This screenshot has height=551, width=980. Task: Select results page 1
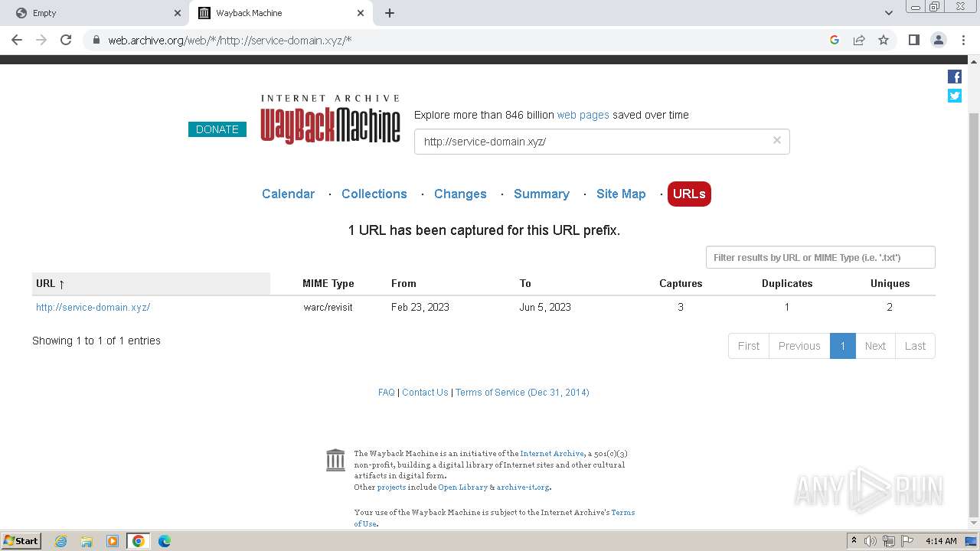coord(842,346)
